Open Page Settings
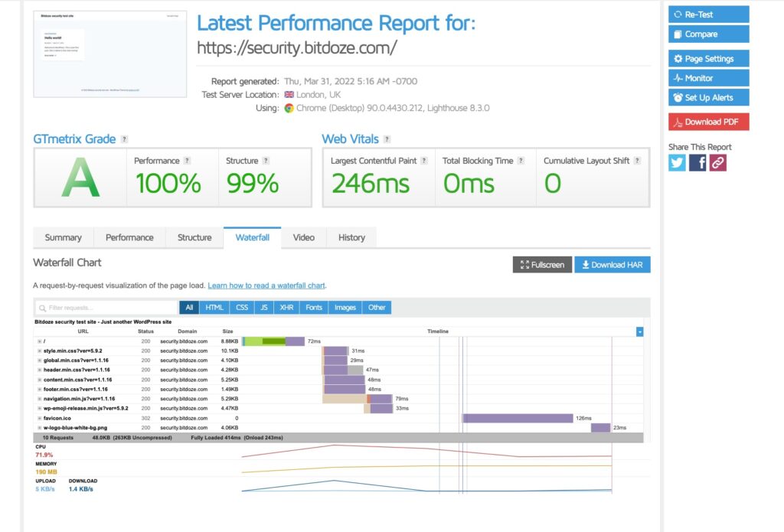Image resolution: width=784 pixels, height=532 pixels. pyautogui.click(x=708, y=58)
